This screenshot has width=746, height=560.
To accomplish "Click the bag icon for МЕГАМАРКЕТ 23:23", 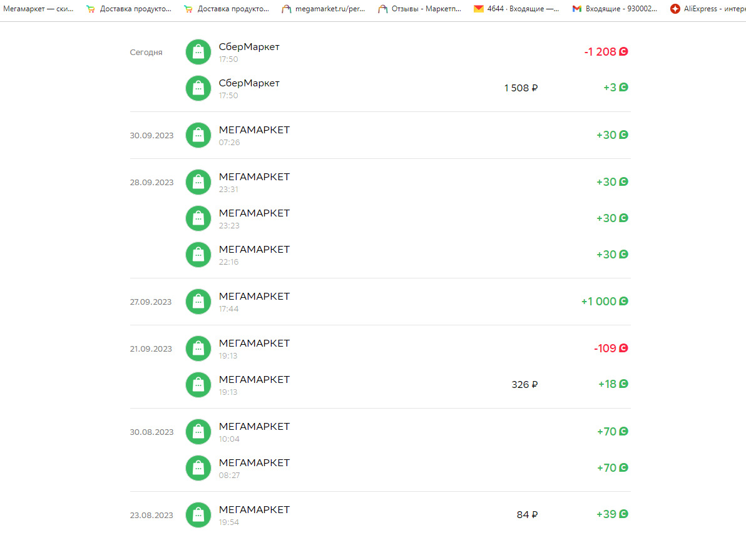I will 198,218.
